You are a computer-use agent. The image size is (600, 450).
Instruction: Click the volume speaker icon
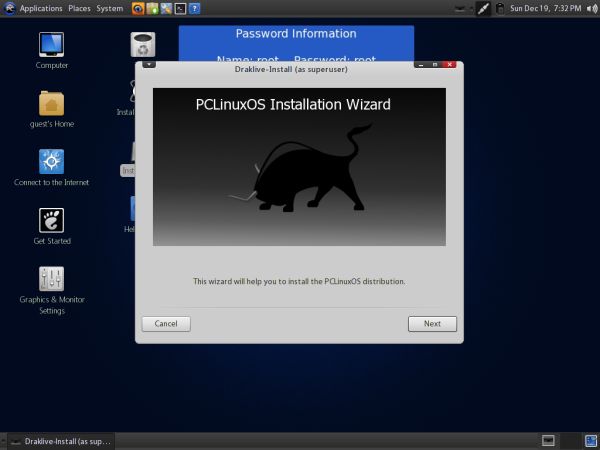click(x=592, y=8)
